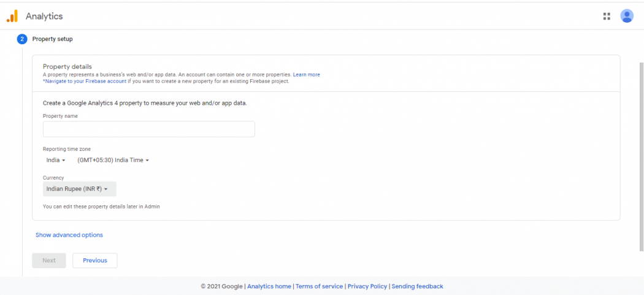Open the Analytics home footer link

tap(269, 286)
